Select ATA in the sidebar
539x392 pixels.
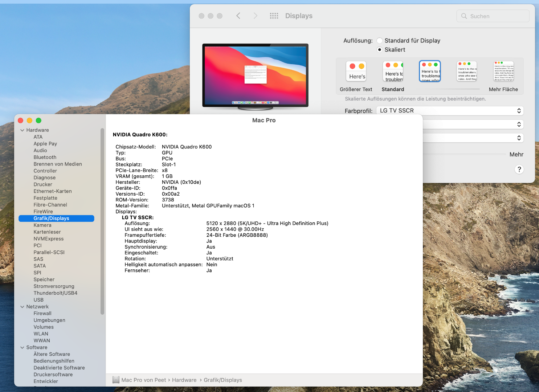[x=38, y=137]
